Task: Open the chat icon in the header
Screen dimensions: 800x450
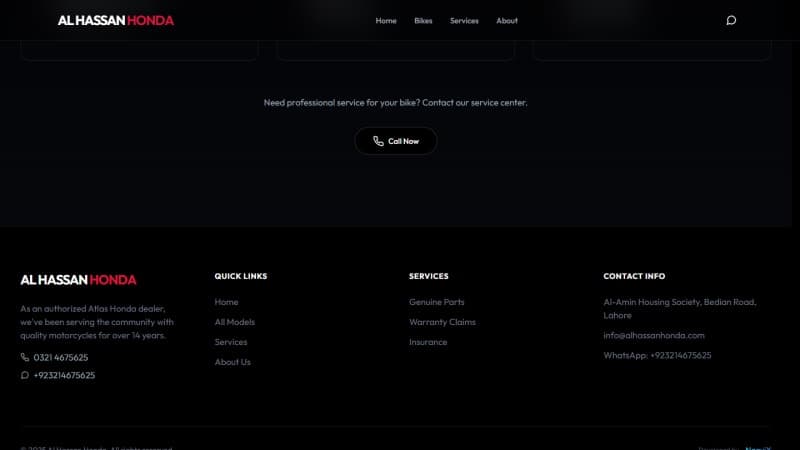Action: [731, 20]
